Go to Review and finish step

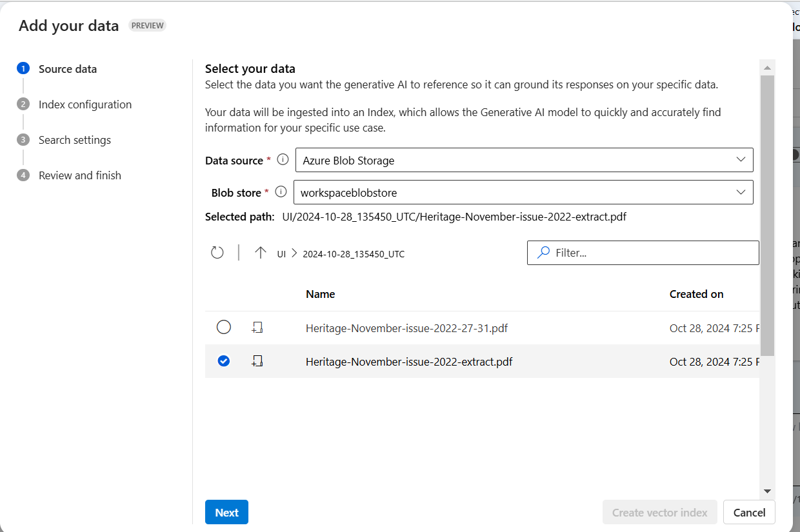[x=80, y=175]
